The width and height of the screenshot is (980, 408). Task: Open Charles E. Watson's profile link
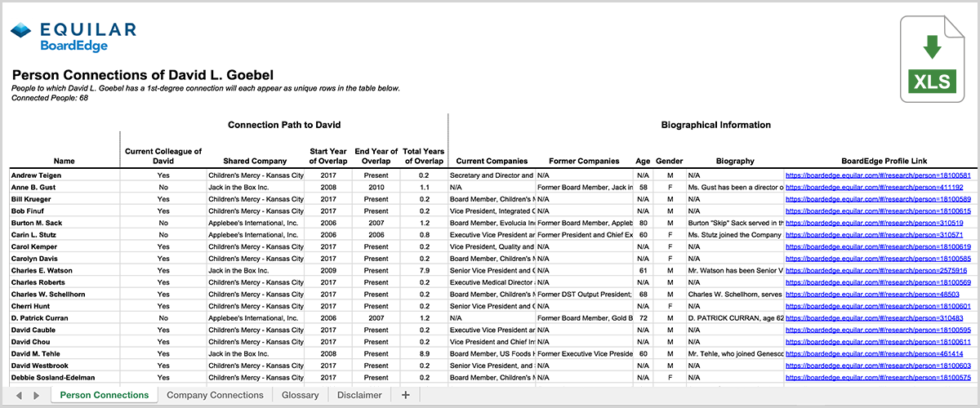[x=875, y=270]
